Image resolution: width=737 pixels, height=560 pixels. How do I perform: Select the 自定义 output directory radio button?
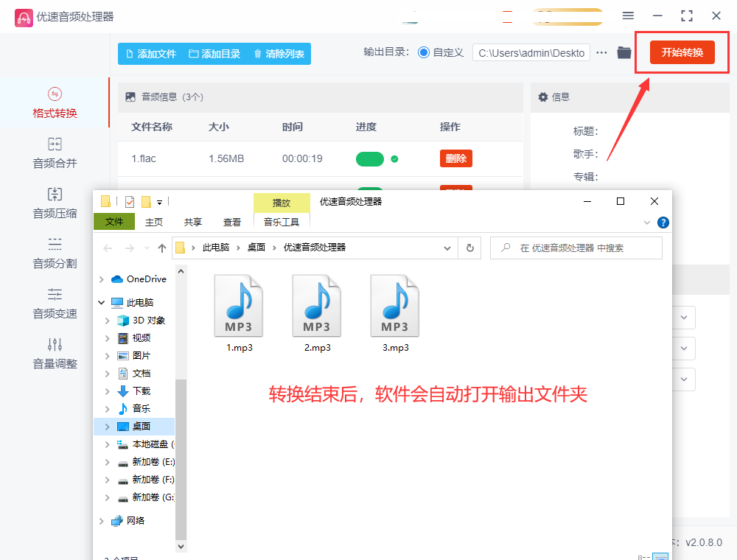point(424,52)
